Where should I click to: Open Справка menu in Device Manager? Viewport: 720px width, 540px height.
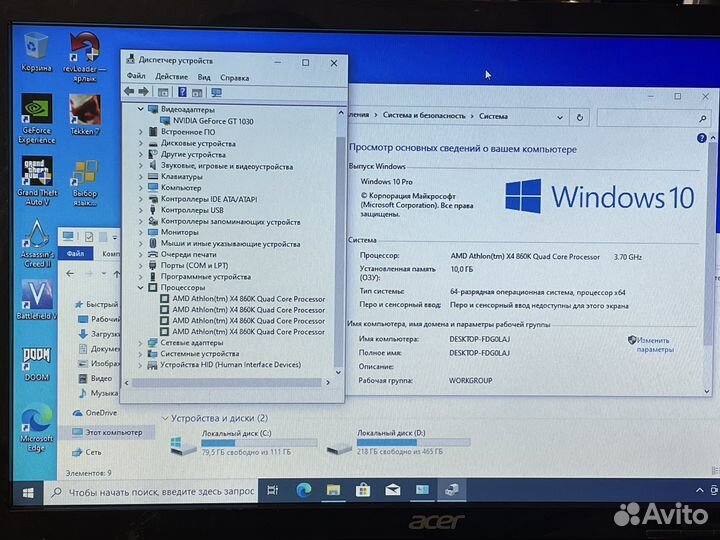pyautogui.click(x=235, y=78)
